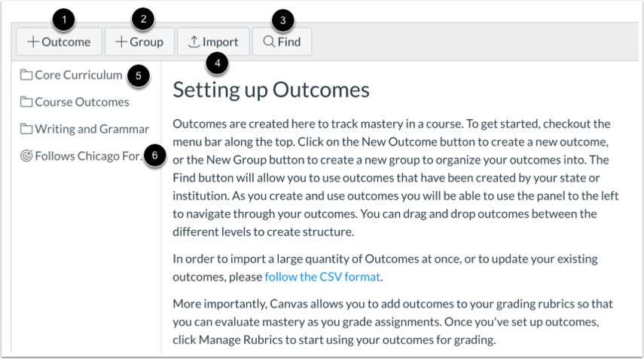Viewport: 644px width, 359px height.
Task: Create a new Outcome
Action: 60,41
